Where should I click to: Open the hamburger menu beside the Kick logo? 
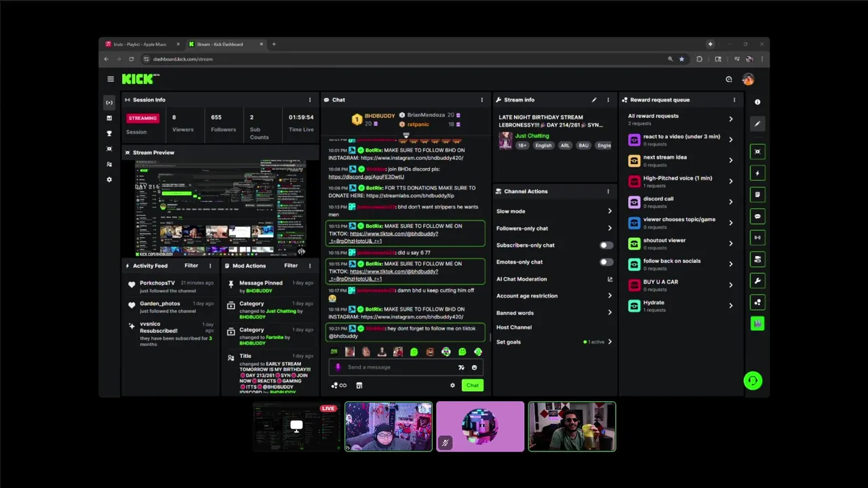[111, 79]
